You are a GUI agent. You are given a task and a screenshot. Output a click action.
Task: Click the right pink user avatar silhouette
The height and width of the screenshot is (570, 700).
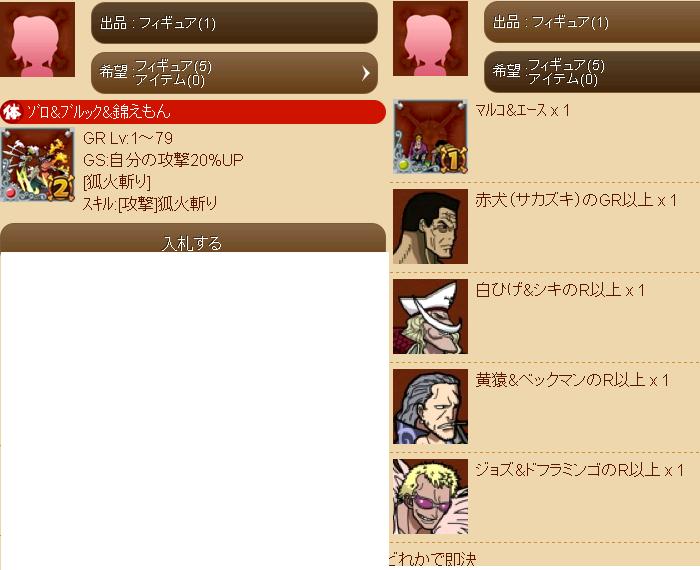pos(430,38)
